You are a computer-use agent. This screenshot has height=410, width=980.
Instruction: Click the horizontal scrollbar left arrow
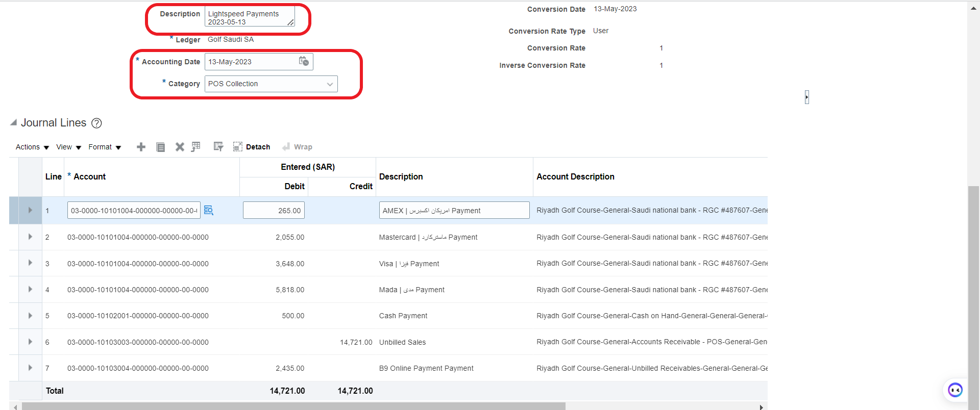[x=15, y=407]
